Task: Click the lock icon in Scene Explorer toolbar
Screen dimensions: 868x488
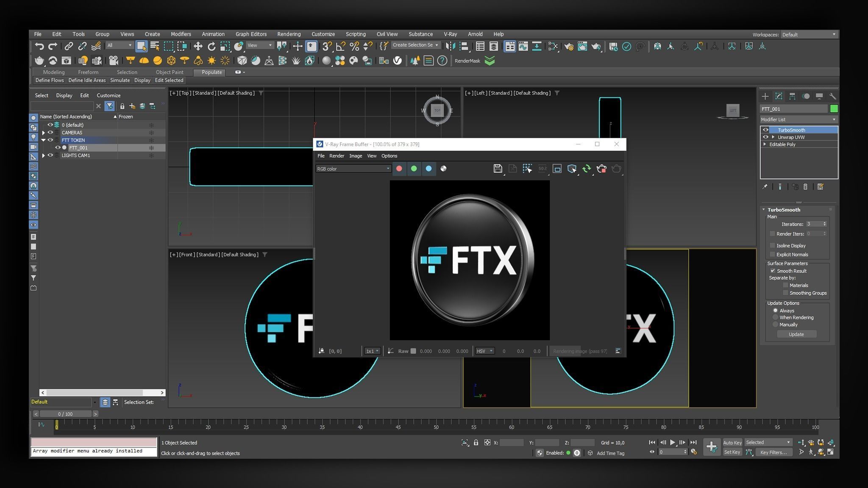Action: 122,106
